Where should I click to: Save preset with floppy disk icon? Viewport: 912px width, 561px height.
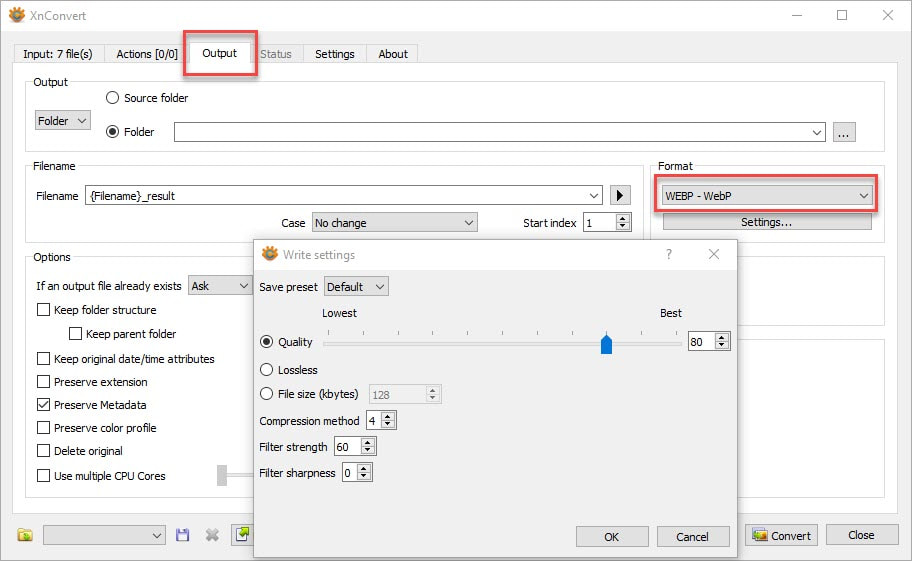(183, 535)
